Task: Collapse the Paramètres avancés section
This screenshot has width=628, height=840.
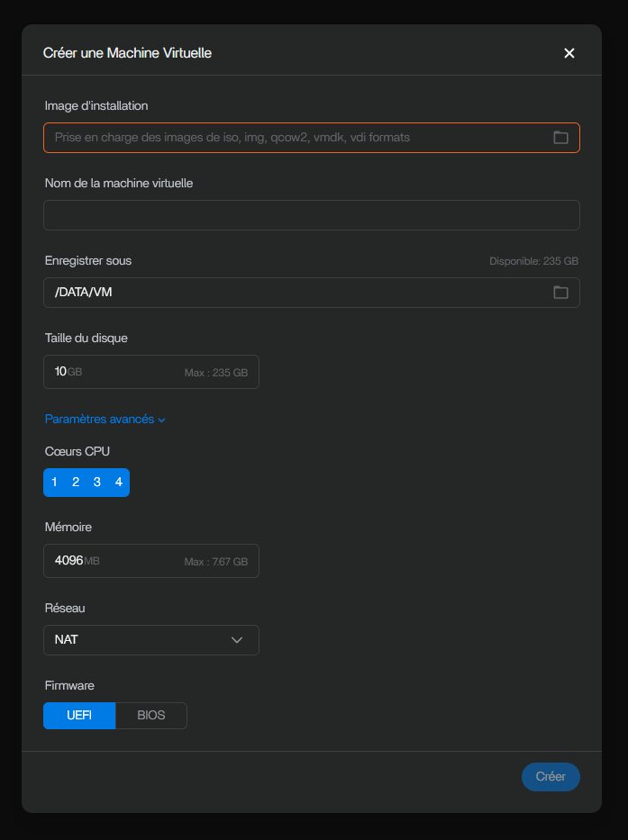Action: (100, 420)
